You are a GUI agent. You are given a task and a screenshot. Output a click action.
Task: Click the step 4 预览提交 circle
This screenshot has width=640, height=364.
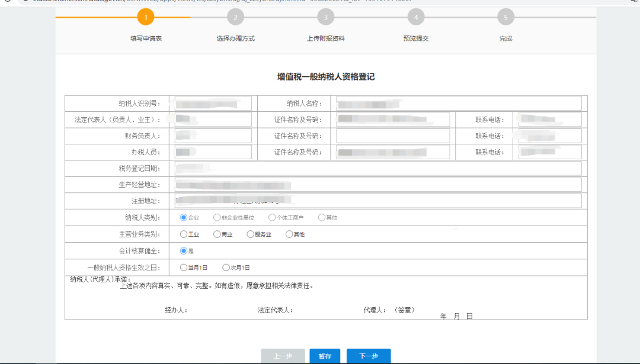click(x=416, y=17)
